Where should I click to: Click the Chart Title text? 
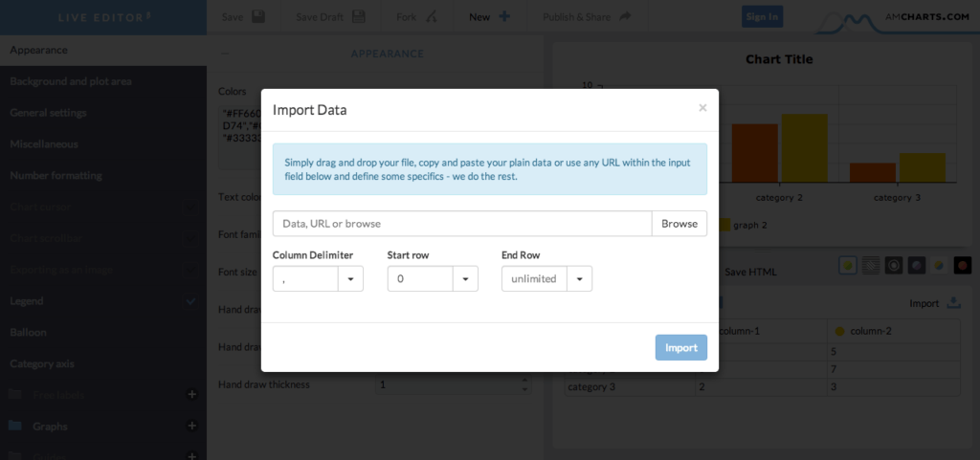pyautogui.click(x=779, y=59)
